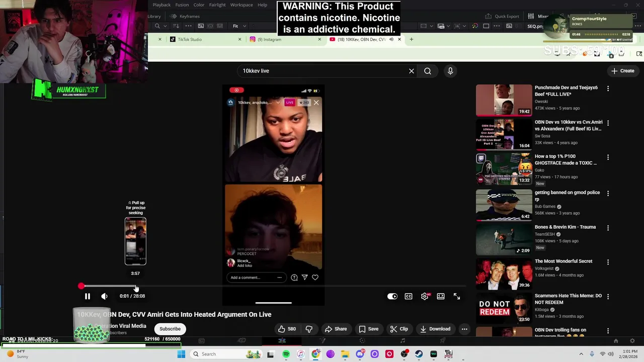This screenshot has height=362, width=644.
Task: Like the video with 580 likes
Action: pyautogui.click(x=287, y=329)
